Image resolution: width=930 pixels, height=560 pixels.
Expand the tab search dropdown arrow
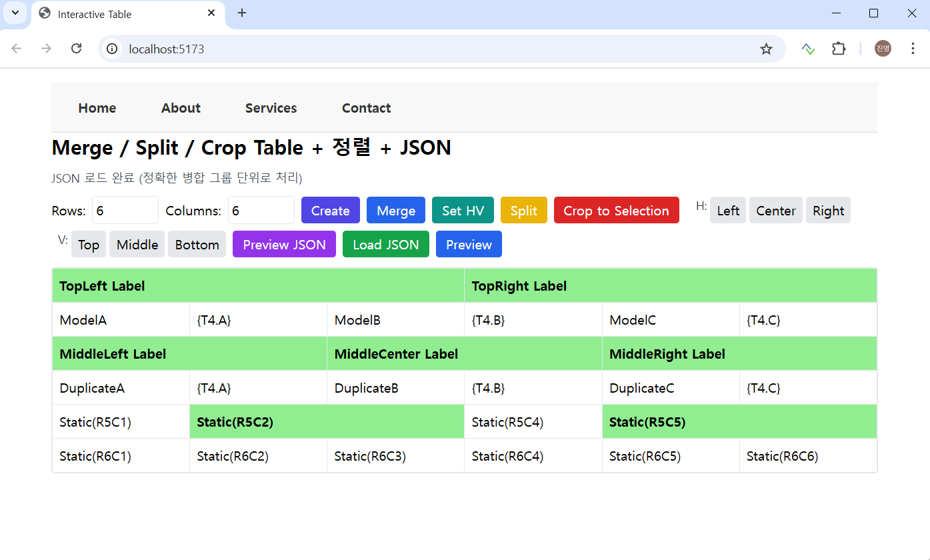pyautogui.click(x=15, y=13)
